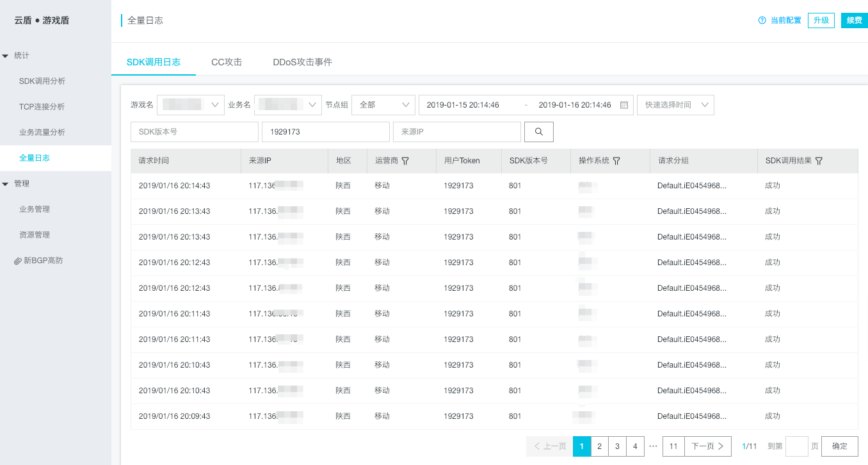Click 云盾 • 游戏盾 product title

point(42,20)
